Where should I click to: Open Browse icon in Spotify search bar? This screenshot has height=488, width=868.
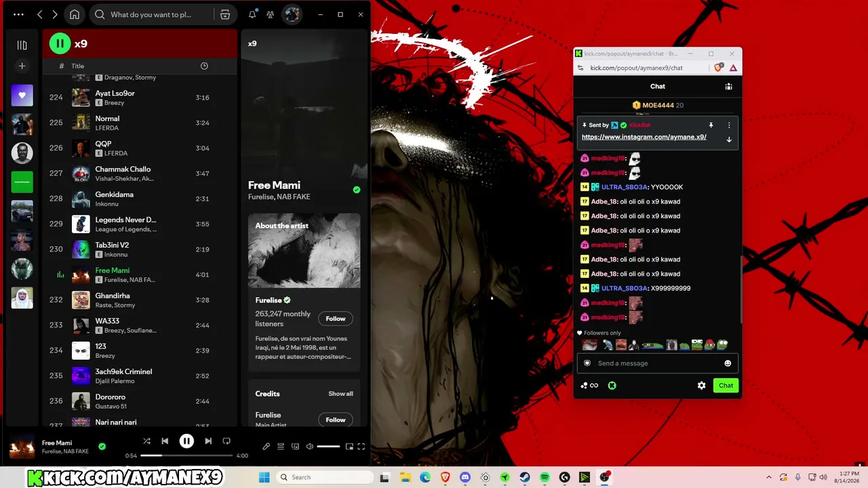tap(225, 14)
